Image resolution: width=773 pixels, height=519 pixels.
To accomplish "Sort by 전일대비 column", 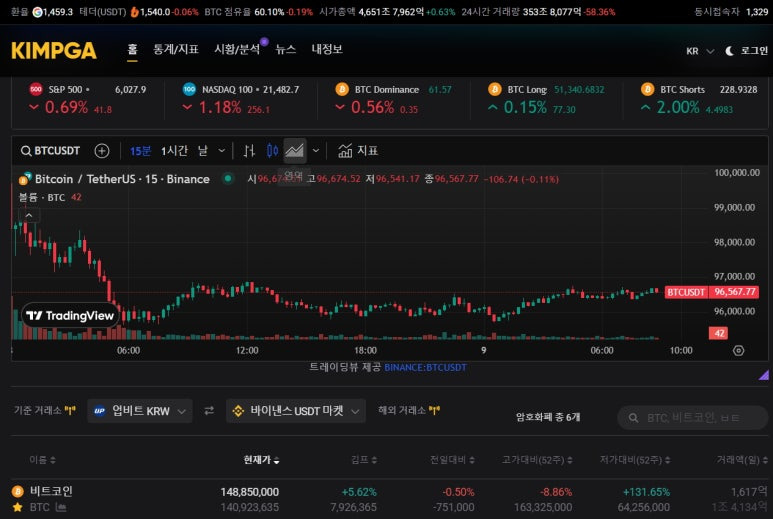I will tap(452, 460).
